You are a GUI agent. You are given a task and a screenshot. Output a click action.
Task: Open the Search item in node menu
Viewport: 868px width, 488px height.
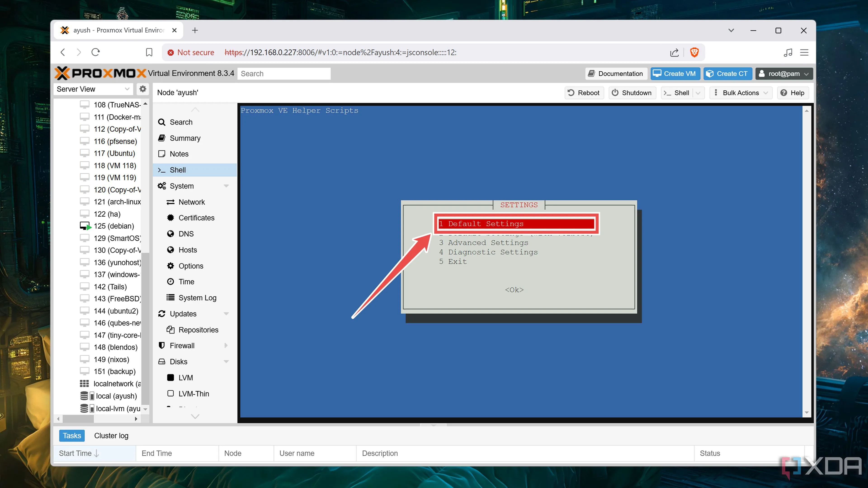click(181, 122)
